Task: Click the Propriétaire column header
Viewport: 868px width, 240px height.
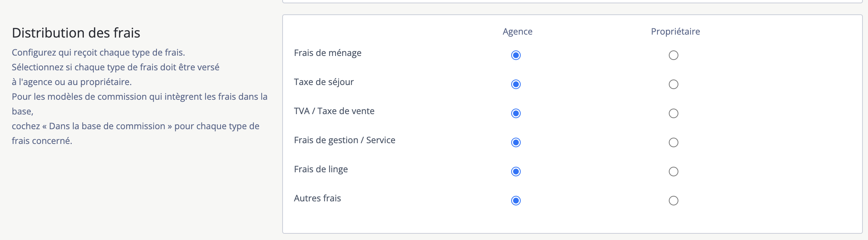Action: pos(675,32)
